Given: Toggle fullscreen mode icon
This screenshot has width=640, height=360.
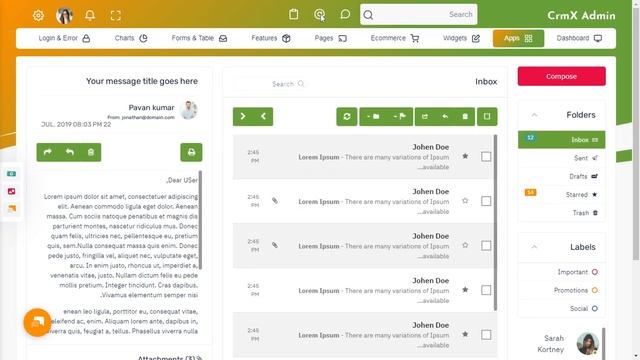Looking at the screenshot, I should pos(116,16).
